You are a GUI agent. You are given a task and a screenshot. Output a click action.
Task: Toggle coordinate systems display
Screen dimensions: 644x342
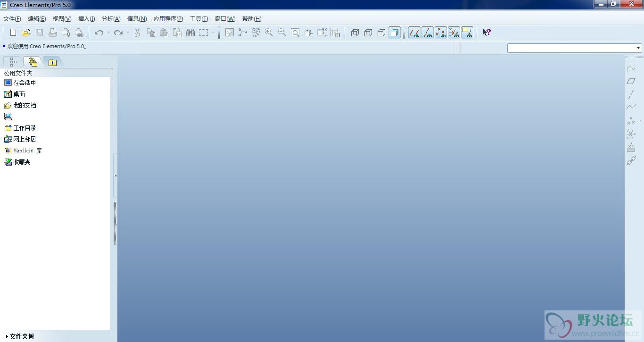pos(454,33)
